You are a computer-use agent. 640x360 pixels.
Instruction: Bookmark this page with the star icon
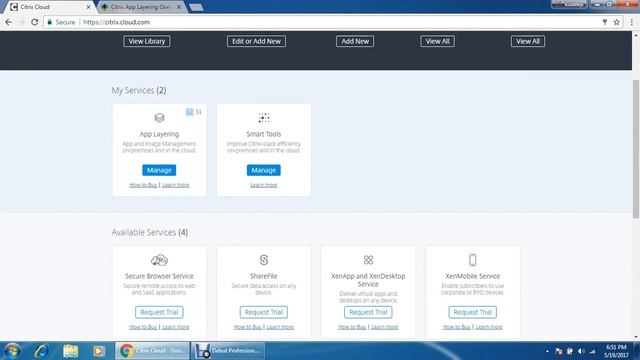616,22
